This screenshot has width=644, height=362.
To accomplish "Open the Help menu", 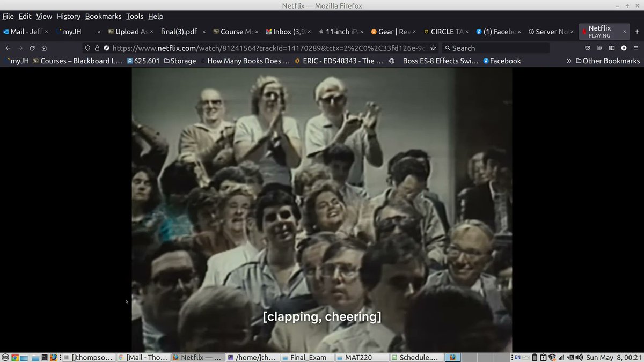I will [x=156, y=17].
